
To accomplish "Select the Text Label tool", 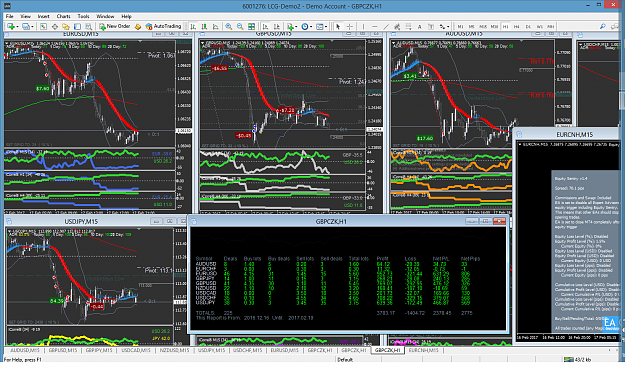I will (x=431, y=27).
